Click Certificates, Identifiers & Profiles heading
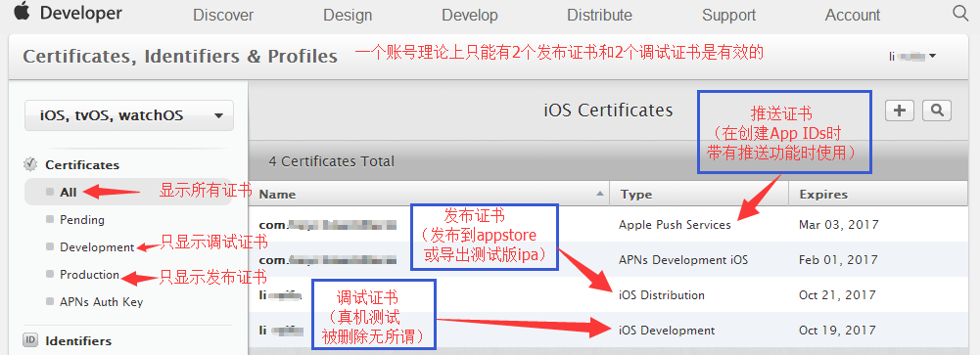This screenshot has width=980, height=355. click(180, 56)
